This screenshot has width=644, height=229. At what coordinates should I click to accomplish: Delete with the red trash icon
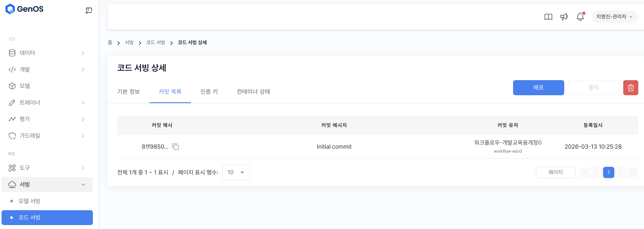click(630, 88)
